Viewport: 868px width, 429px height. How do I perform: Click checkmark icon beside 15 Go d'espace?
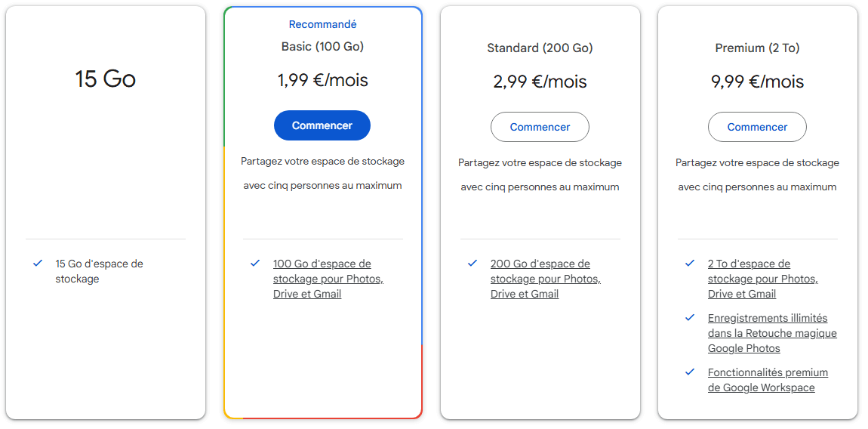point(38,263)
